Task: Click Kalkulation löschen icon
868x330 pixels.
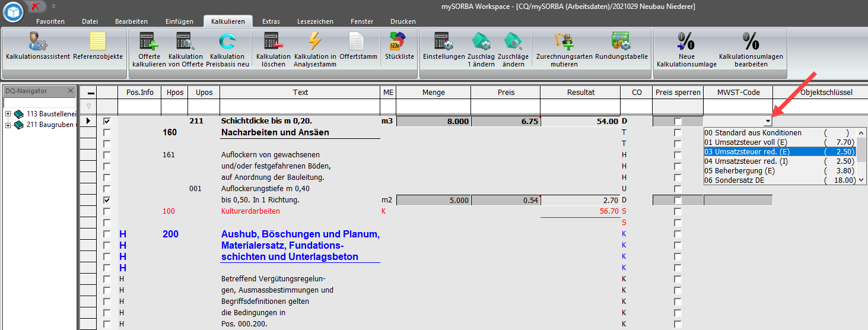Action: 273,43
